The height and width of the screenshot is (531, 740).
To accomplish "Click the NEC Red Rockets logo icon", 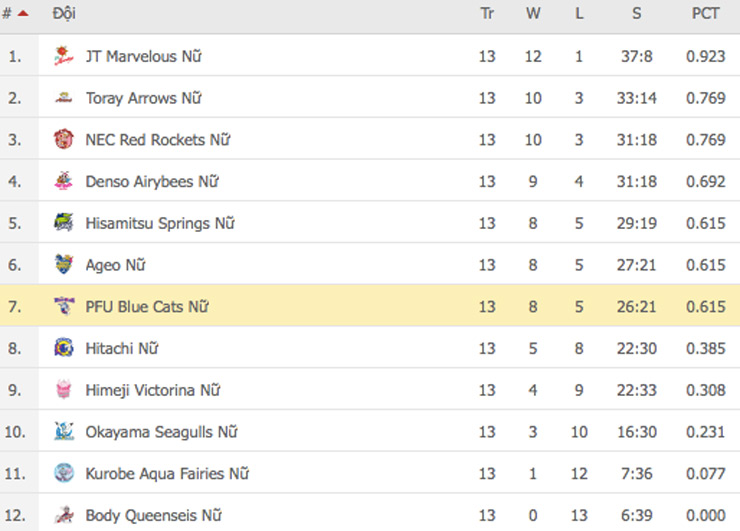I will 64,140.
